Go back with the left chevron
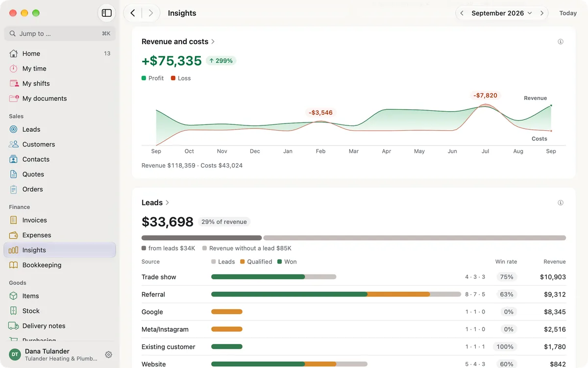Viewport: 588px width, 368px height. point(133,13)
